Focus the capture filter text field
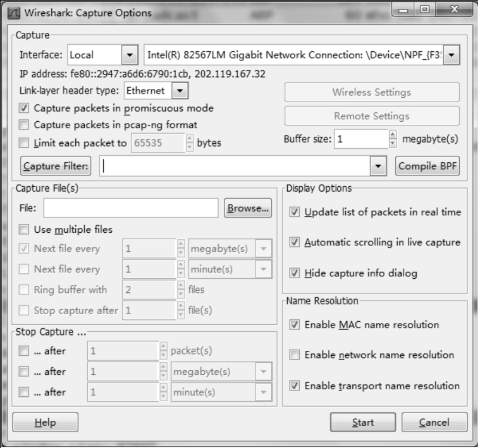The height and width of the screenshot is (448, 478). click(x=235, y=166)
